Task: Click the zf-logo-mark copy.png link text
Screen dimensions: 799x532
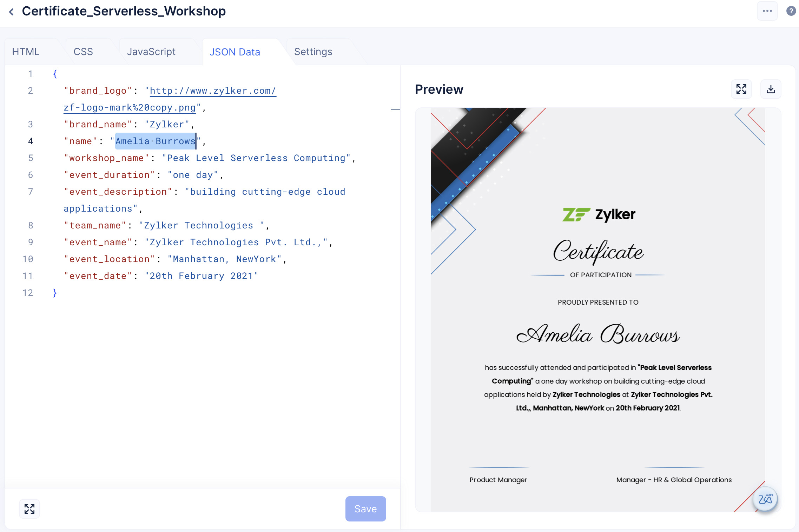Action: [129, 108]
